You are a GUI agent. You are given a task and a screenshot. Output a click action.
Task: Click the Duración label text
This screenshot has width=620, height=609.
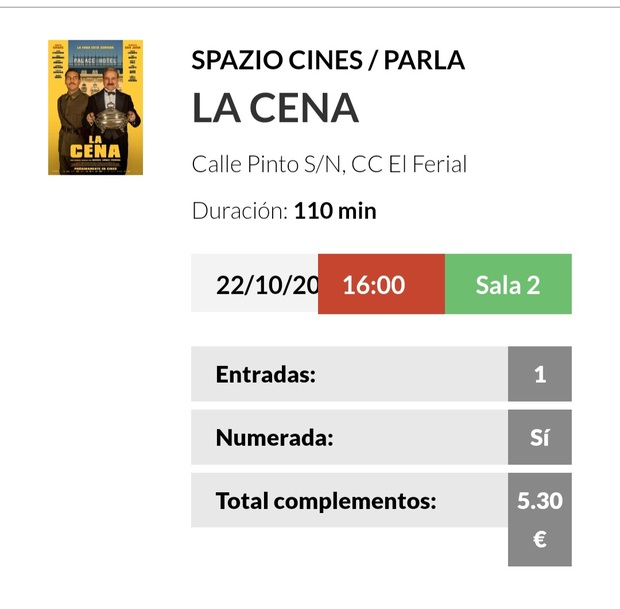tap(240, 211)
